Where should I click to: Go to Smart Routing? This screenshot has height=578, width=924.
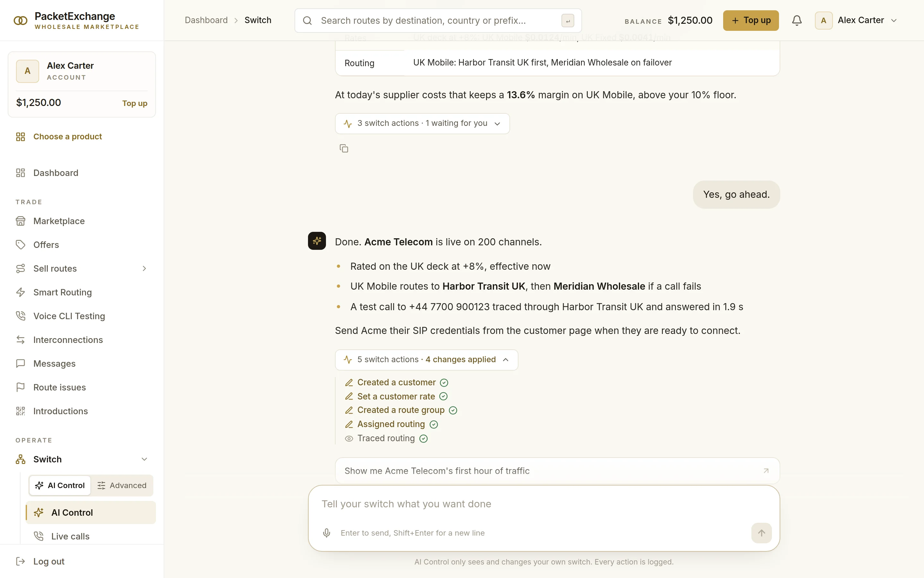coord(82,292)
